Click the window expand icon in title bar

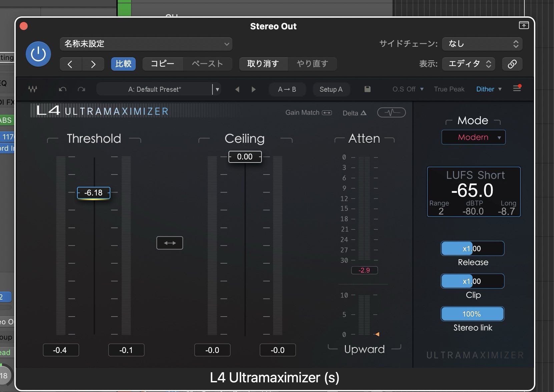pos(524,25)
